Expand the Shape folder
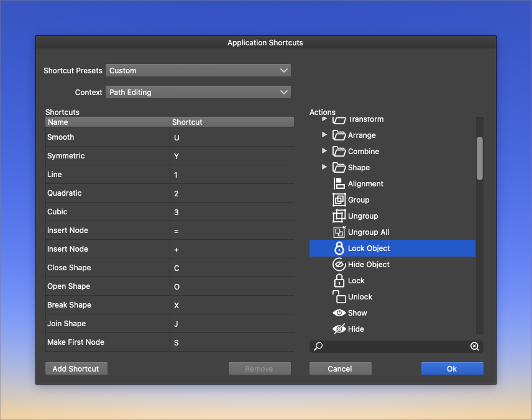 pyautogui.click(x=324, y=167)
